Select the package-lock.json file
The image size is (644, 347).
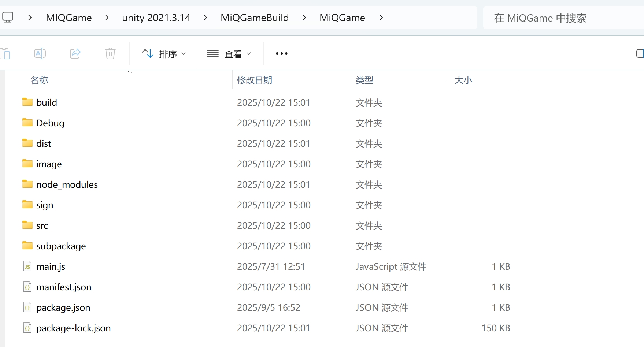73,328
